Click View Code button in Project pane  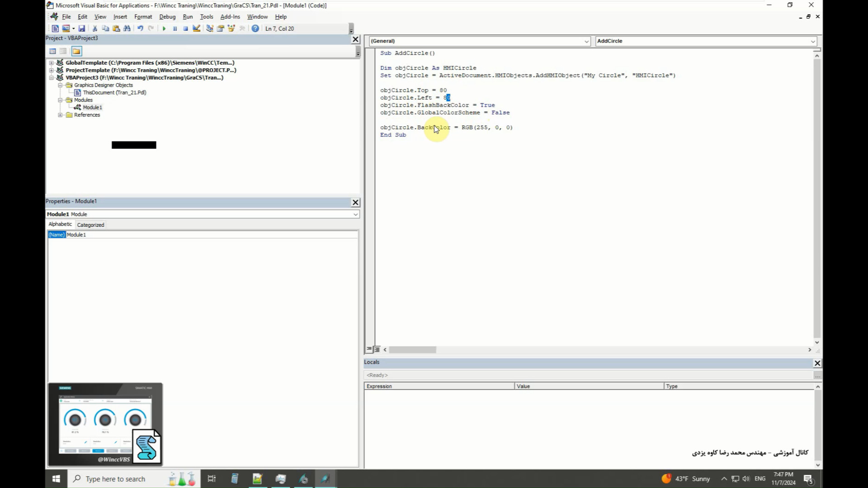52,51
